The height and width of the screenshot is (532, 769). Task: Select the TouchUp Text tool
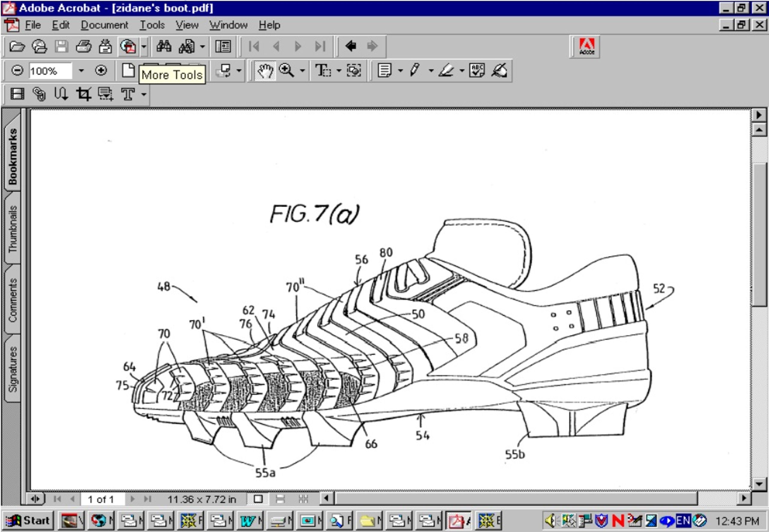(x=128, y=94)
